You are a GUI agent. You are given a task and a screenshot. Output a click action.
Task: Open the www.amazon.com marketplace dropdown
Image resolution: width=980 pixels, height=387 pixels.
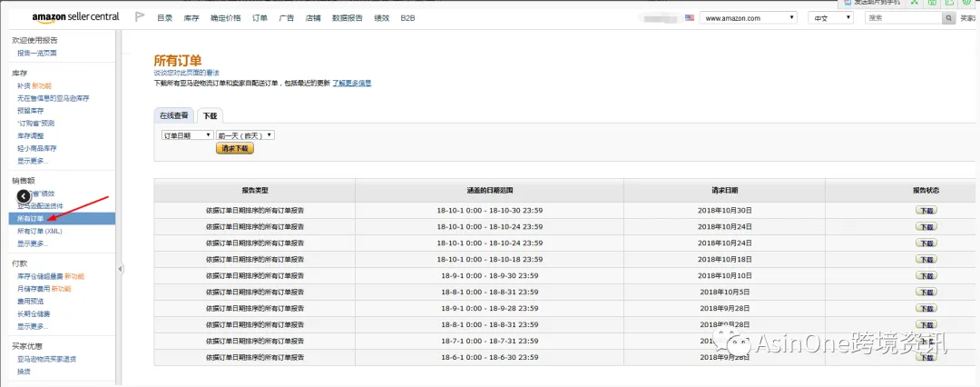(748, 18)
